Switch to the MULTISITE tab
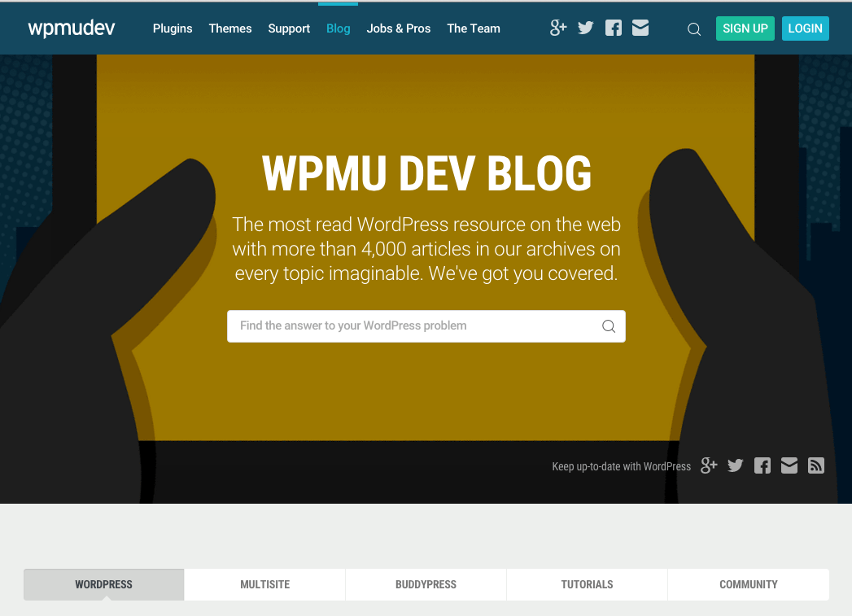The image size is (852, 616). point(264,584)
